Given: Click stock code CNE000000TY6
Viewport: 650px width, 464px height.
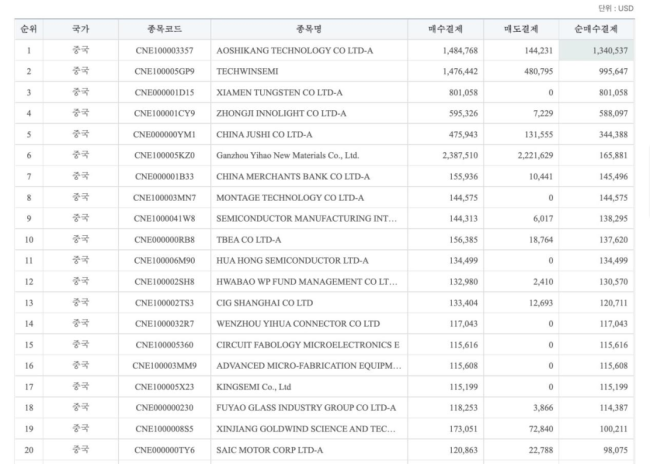Looking at the screenshot, I should coord(164,450).
